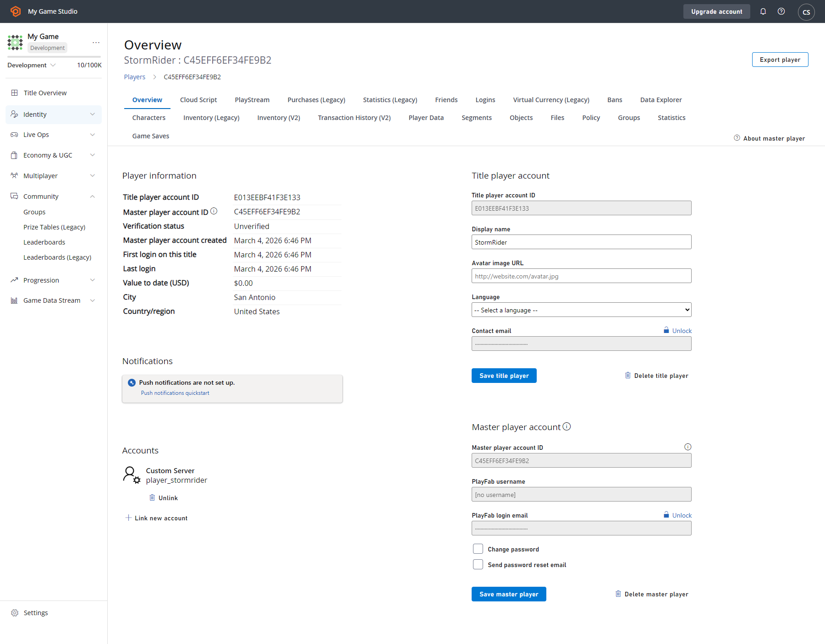Screen dimensions: 825x644
Task: Click the Settings gear in sidebar
Action: (x=15, y=613)
